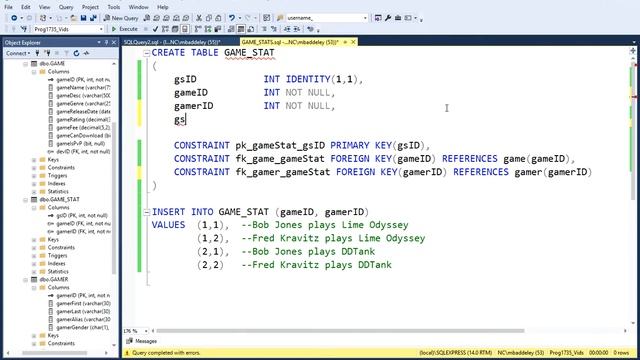
Task: Open the Query menu
Action: 66,7
